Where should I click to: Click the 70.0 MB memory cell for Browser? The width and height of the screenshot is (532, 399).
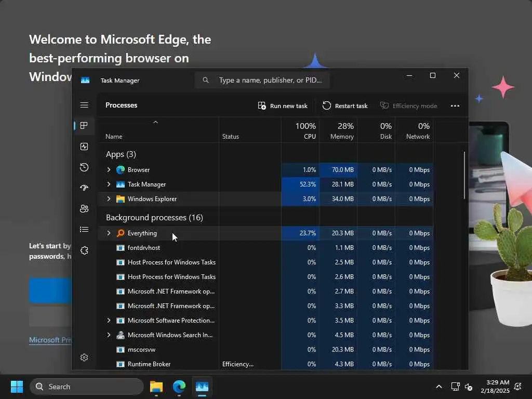coord(338,170)
